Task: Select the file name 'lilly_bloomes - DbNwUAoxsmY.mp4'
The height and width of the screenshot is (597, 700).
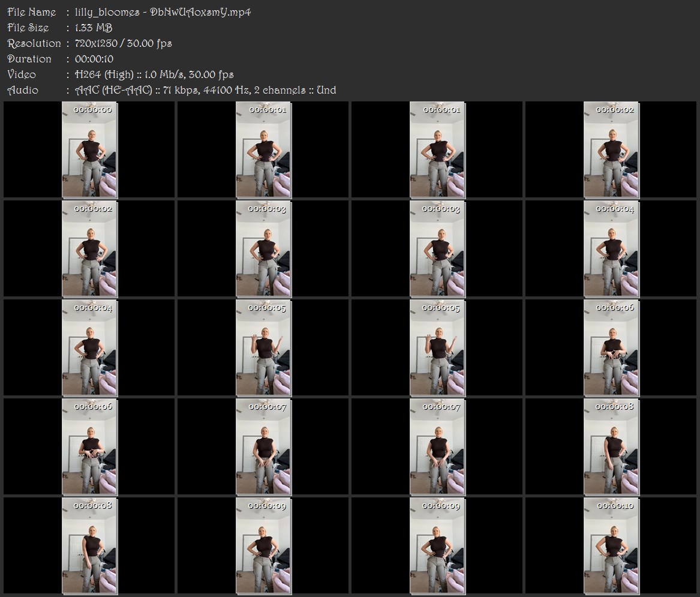Action: point(163,12)
